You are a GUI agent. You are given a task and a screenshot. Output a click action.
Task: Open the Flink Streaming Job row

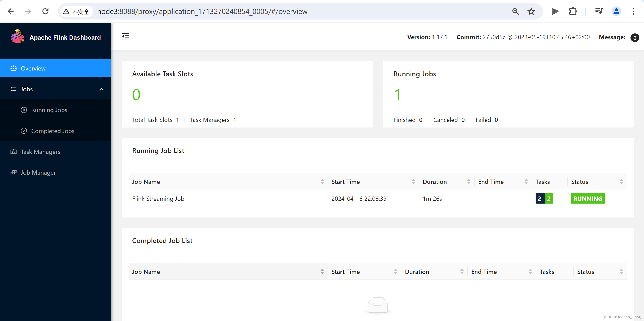[x=158, y=198]
